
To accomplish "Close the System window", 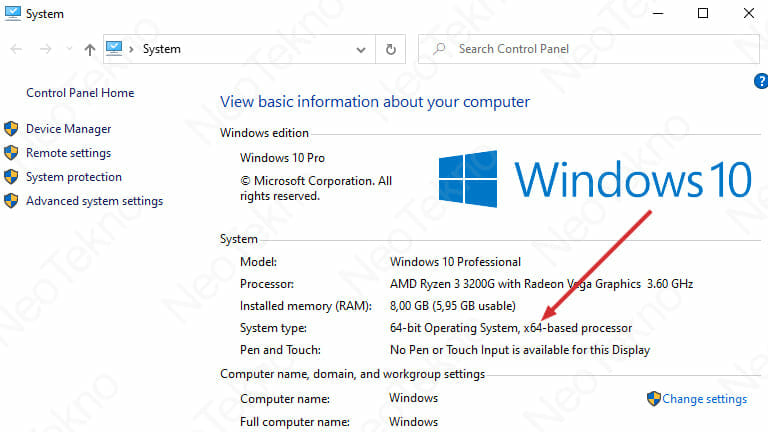I will tap(748, 13).
